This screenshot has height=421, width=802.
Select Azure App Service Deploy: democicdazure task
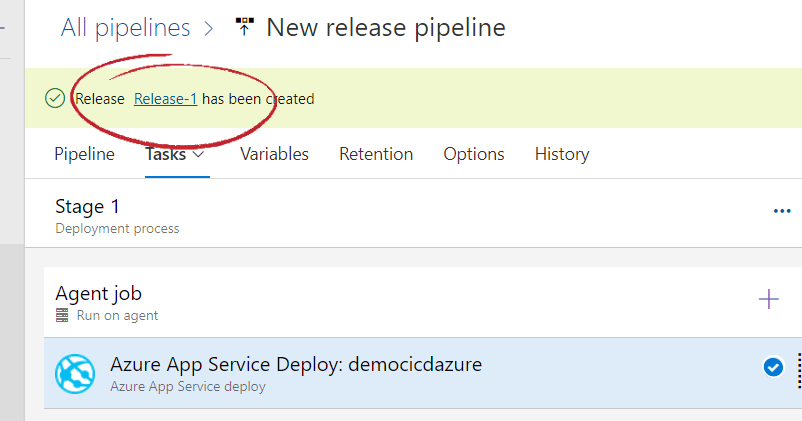(x=296, y=373)
